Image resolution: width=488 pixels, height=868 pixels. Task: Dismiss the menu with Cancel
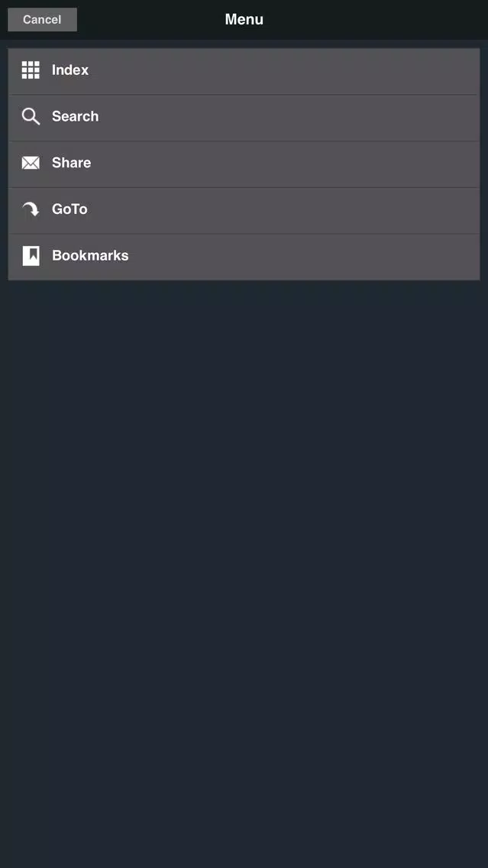point(42,19)
